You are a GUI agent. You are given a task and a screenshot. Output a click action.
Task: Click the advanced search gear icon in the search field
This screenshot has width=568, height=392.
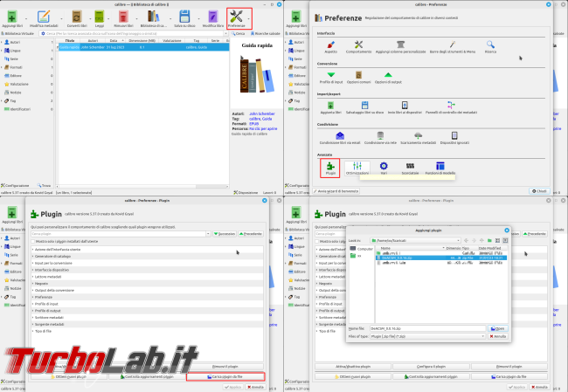[x=43, y=34]
